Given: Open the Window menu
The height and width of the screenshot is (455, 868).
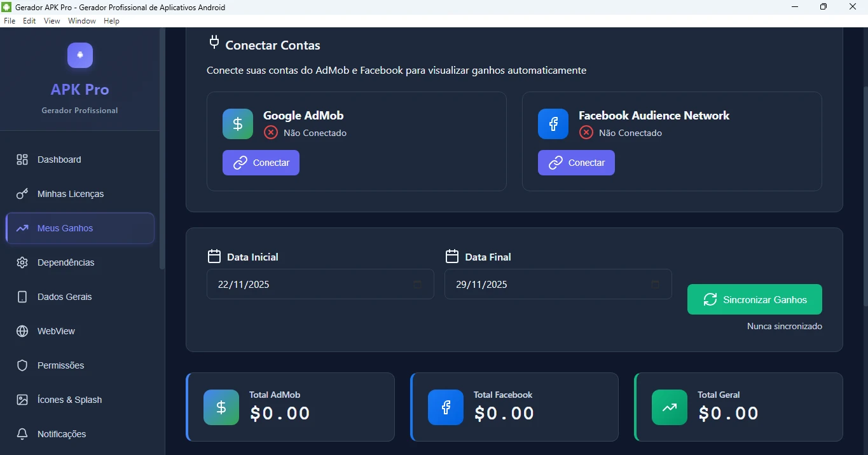Looking at the screenshot, I should [82, 21].
